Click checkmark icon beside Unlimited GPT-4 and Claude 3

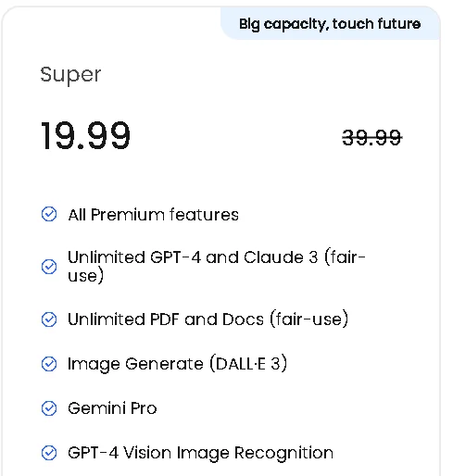(x=49, y=267)
